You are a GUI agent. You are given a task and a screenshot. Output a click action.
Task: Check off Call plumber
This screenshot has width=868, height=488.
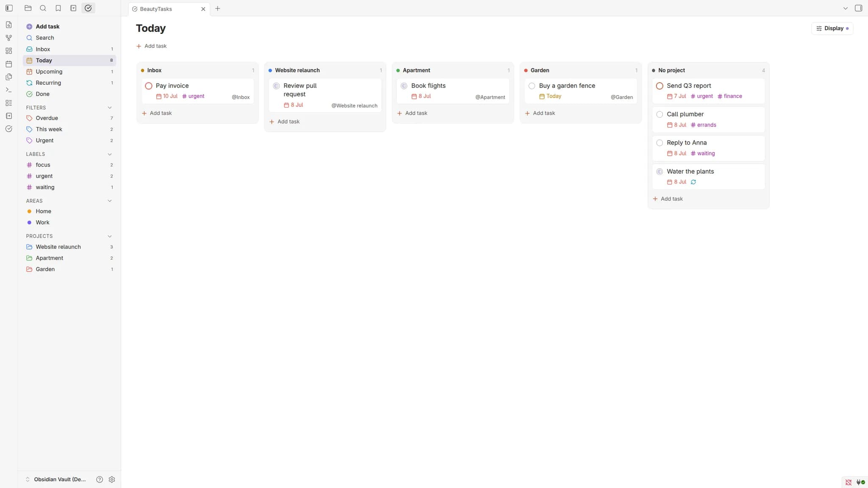[x=659, y=114]
